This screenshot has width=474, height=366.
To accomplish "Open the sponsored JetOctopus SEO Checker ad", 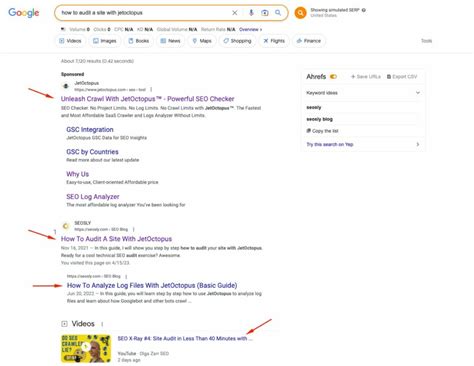I will pos(147,99).
